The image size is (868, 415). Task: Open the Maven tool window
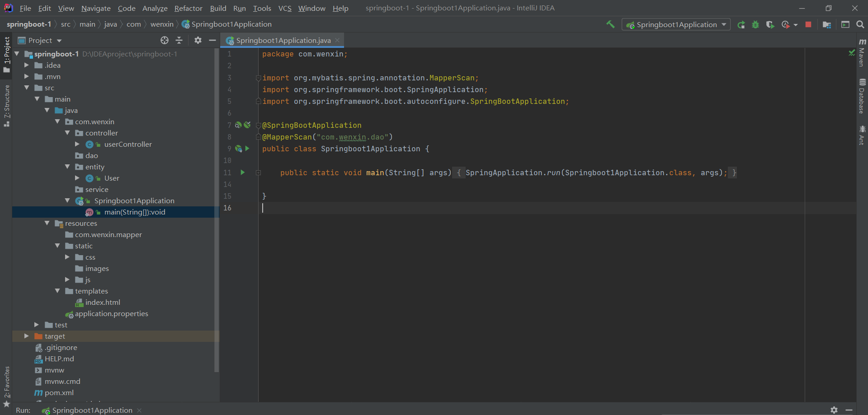(x=862, y=52)
